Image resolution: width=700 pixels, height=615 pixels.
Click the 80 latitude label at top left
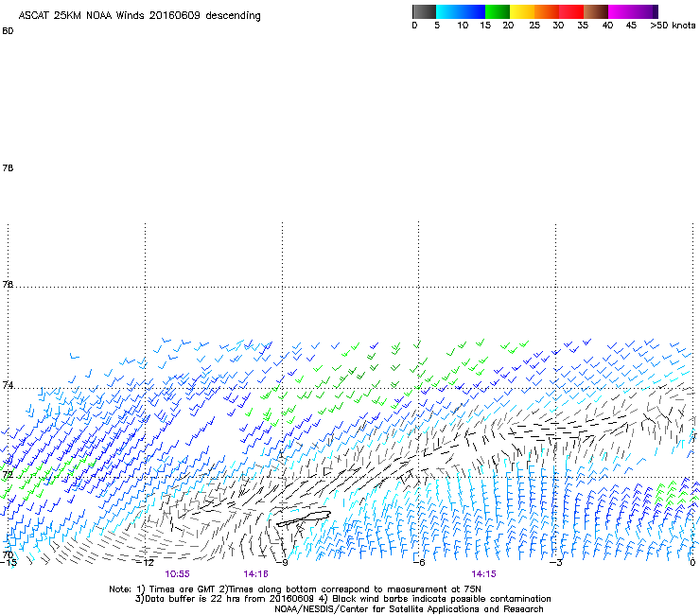8,31
